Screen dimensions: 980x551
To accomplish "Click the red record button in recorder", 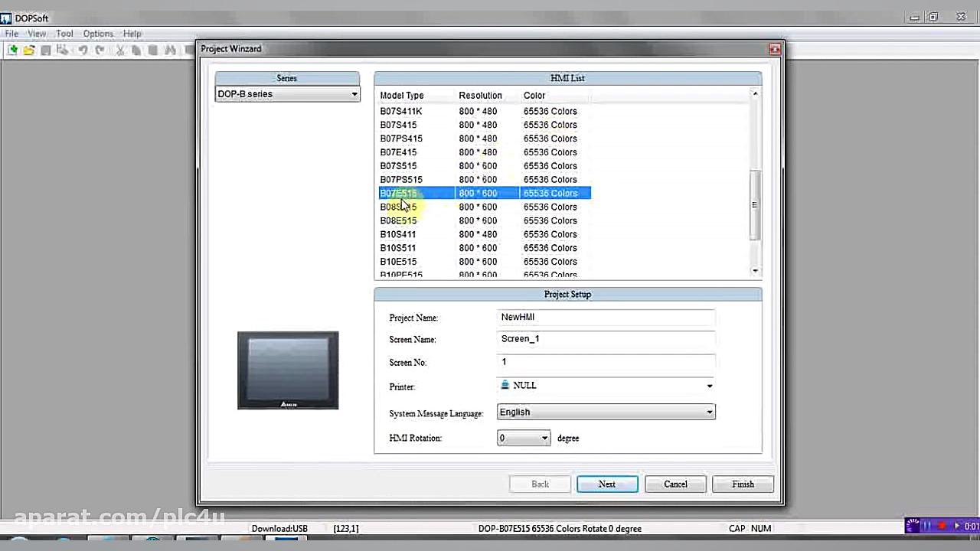I will coord(942,526).
